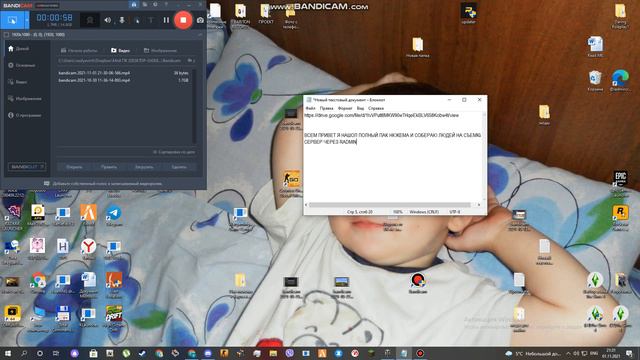Pause the Bandicam recording
Image resolution: width=640 pixels, height=360 pixels.
click(166, 20)
